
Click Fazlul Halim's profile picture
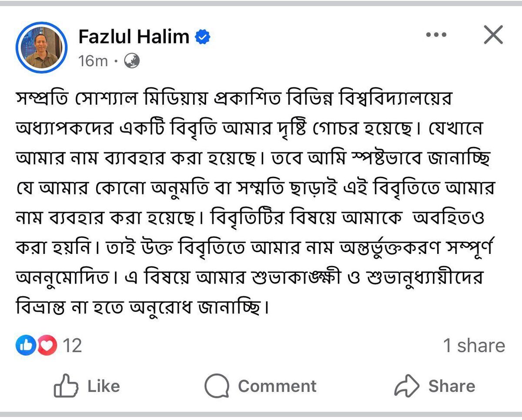43,46
